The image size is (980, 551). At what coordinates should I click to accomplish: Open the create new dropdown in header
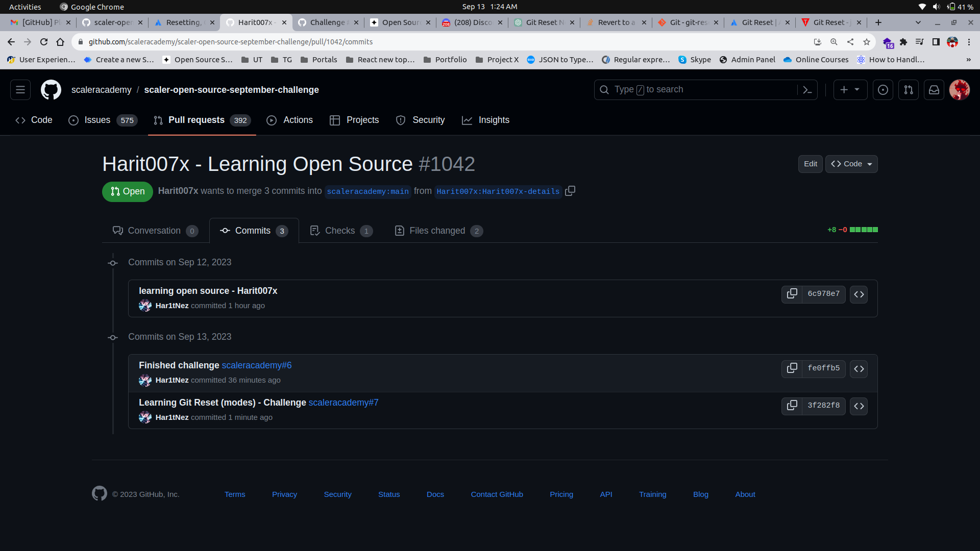pos(850,89)
